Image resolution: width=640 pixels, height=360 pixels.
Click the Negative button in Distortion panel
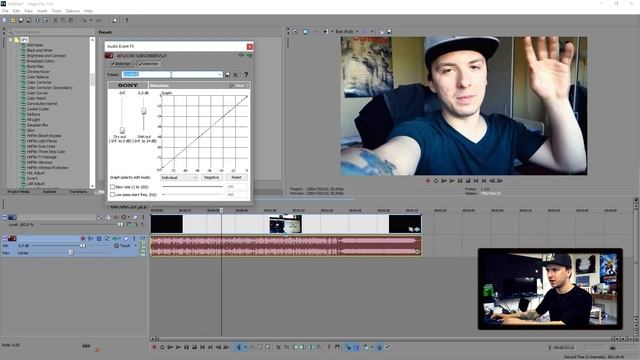tap(211, 178)
